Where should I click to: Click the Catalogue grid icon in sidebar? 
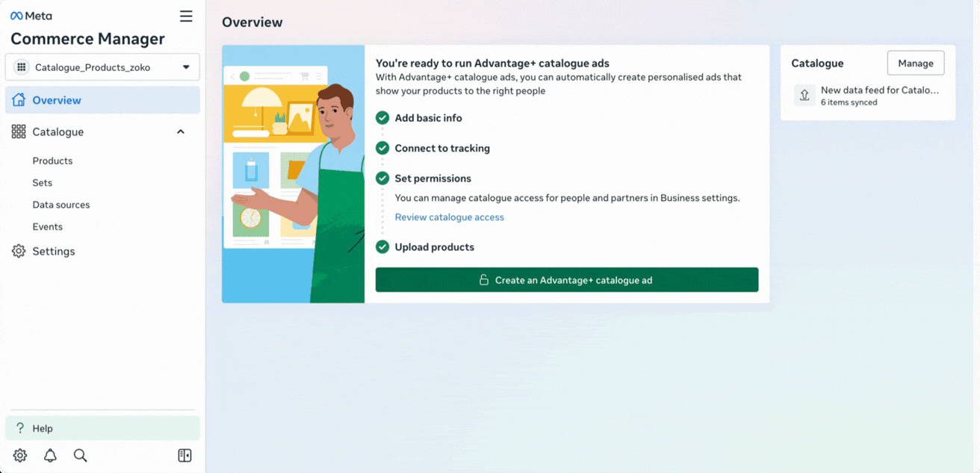point(19,132)
